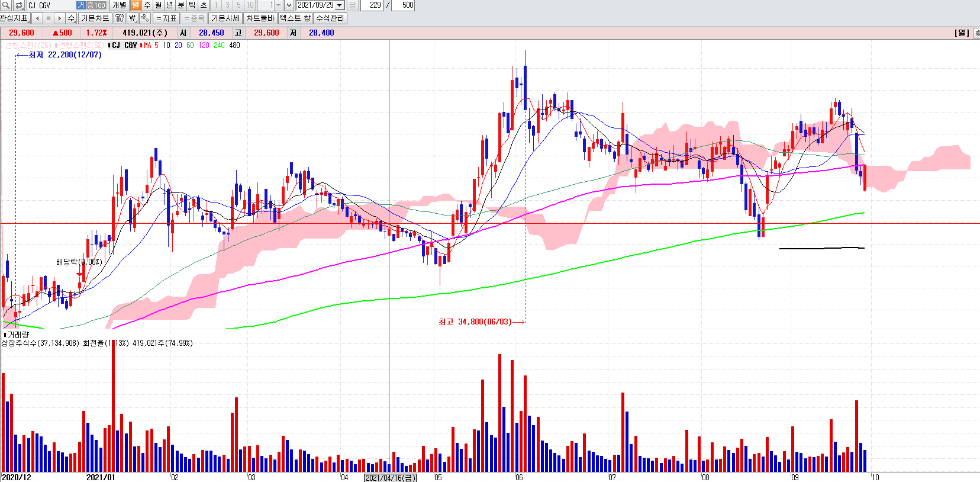Select the 초 (second) period

tap(204, 5)
